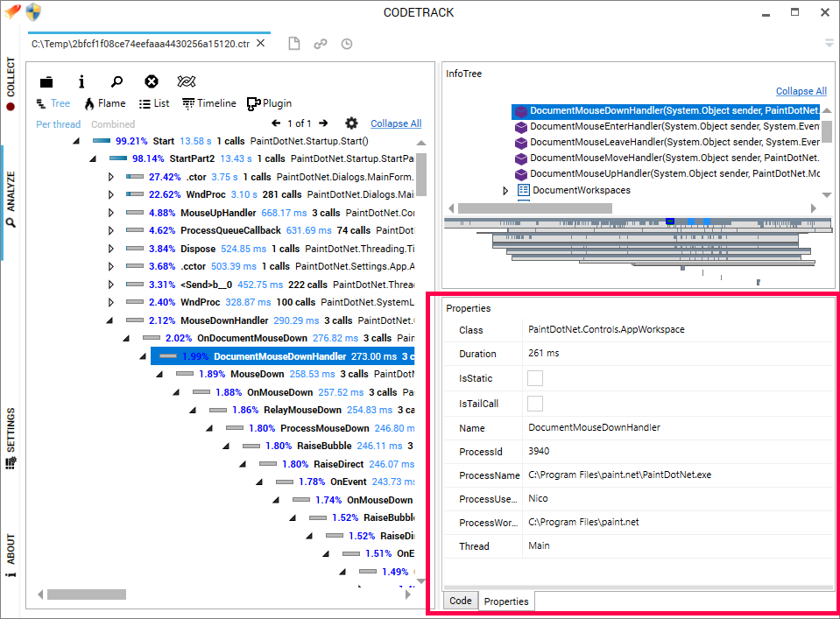The height and width of the screenshot is (619, 840).
Task: Select Combined mode
Action: (x=113, y=124)
